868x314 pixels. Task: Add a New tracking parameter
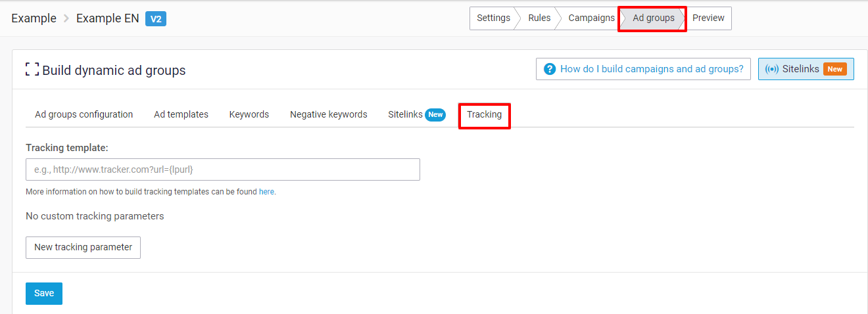[x=83, y=248]
